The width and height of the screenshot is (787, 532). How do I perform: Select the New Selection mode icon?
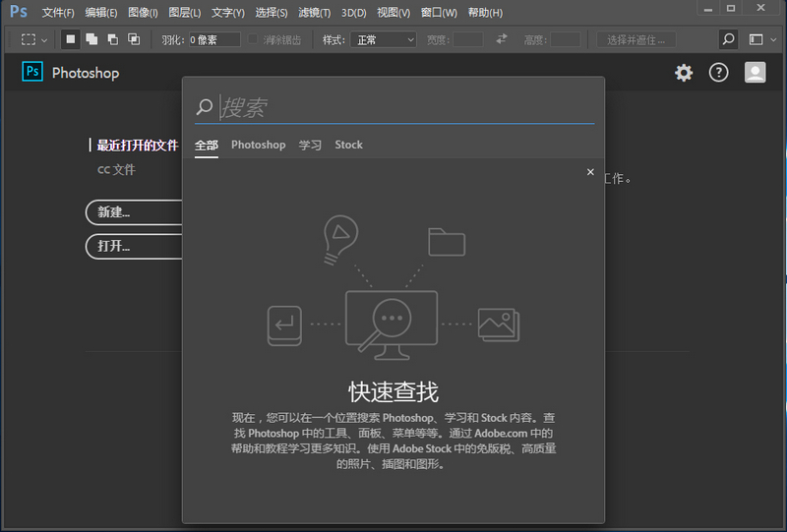click(x=71, y=39)
